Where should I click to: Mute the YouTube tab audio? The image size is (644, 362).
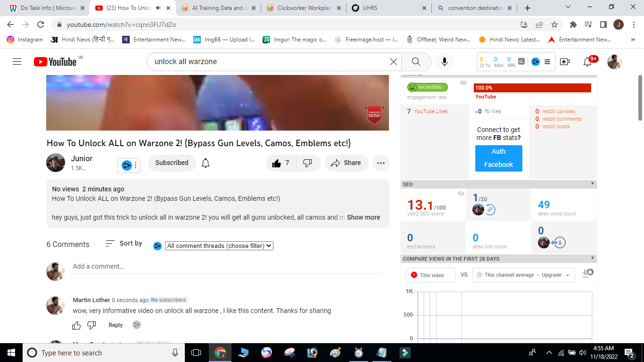(158, 8)
